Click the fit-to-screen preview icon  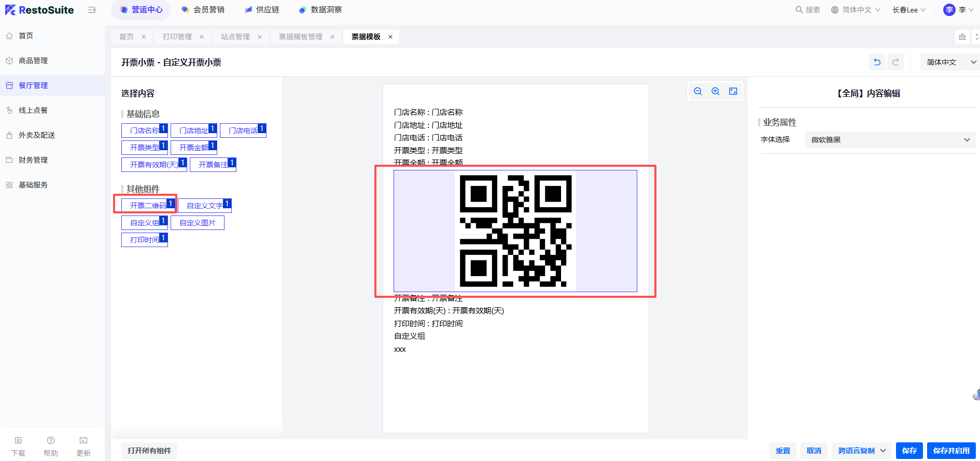click(x=733, y=91)
